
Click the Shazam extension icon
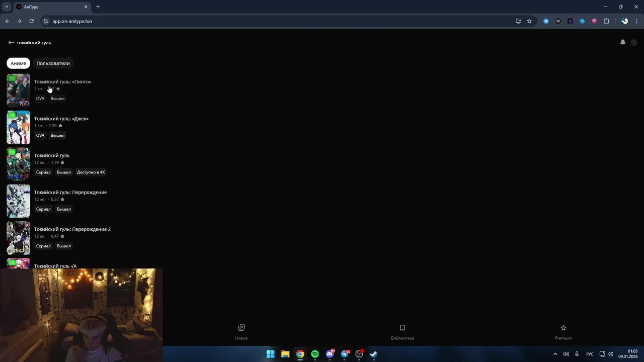coord(546,21)
